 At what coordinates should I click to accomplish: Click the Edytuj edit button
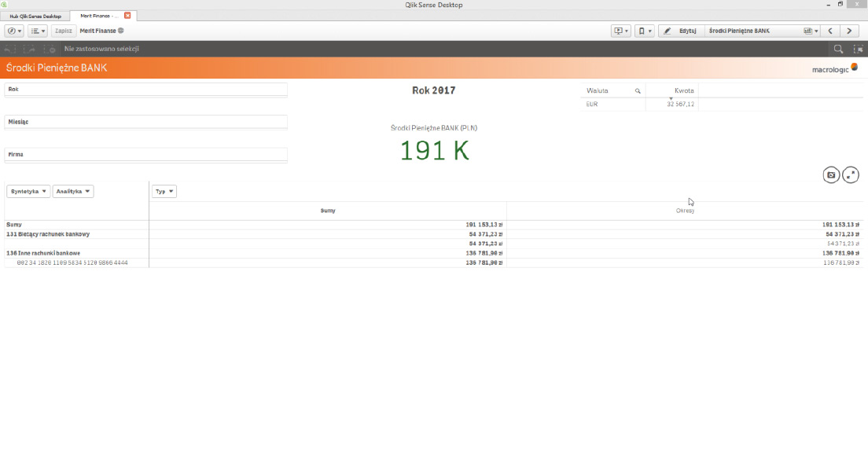pyautogui.click(x=680, y=31)
